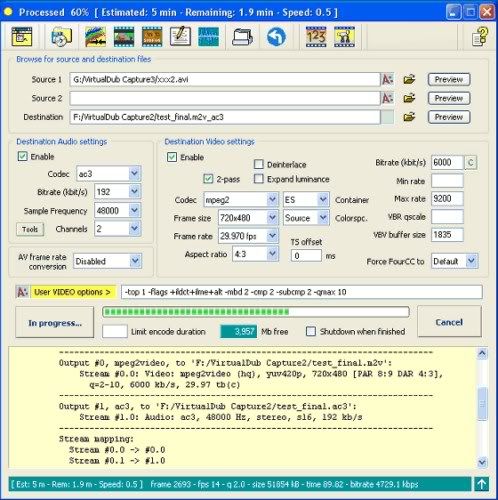
Task: Click the green encoding progress bar
Action: click(x=256, y=312)
